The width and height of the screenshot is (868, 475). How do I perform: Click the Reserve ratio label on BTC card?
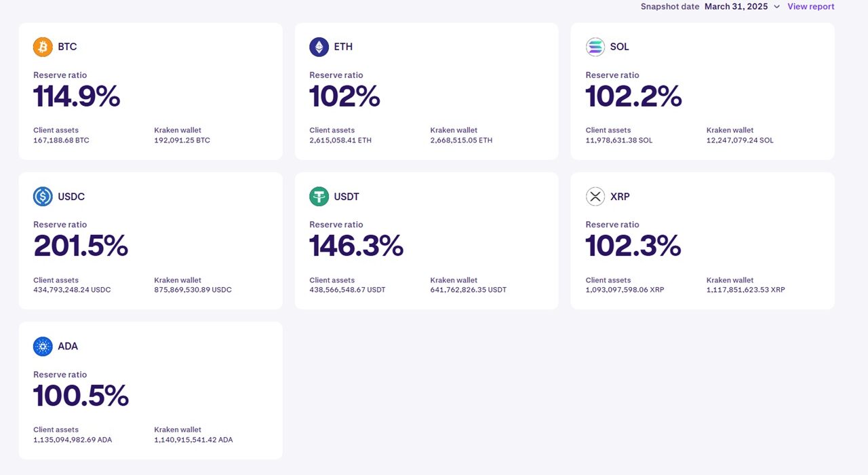[60, 75]
